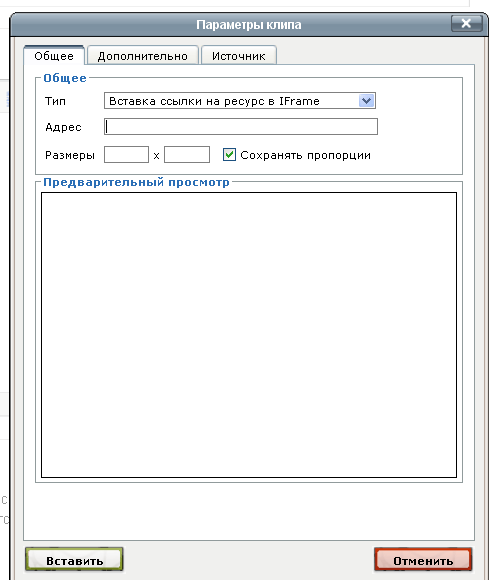Click the first Размеры width field
This screenshot has height=580, width=489.
point(127,155)
